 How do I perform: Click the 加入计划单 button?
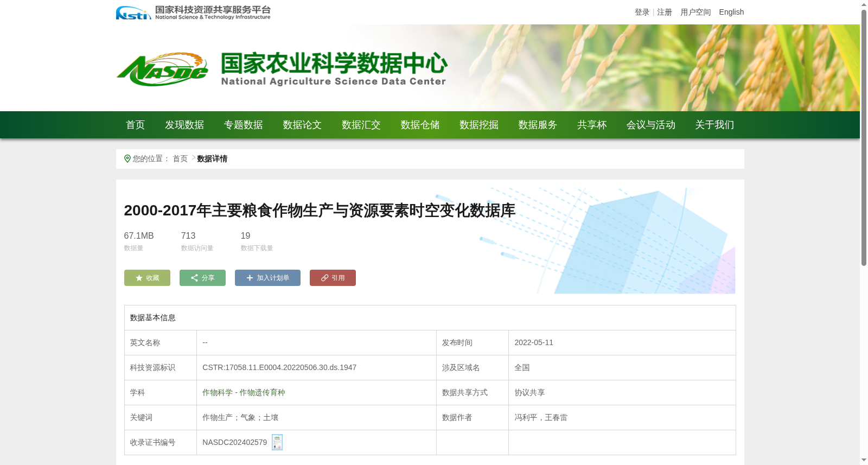(267, 278)
